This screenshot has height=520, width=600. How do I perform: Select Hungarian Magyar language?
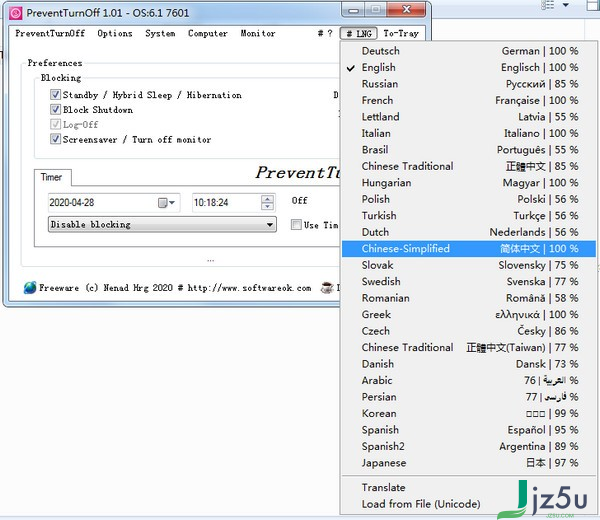(x=468, y=183)
